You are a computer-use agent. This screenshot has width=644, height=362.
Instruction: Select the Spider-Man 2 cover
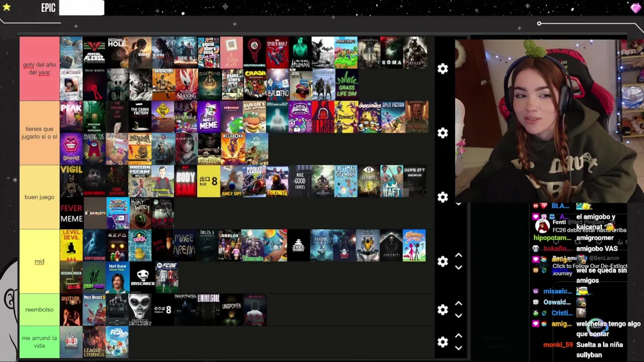[278, 52]
